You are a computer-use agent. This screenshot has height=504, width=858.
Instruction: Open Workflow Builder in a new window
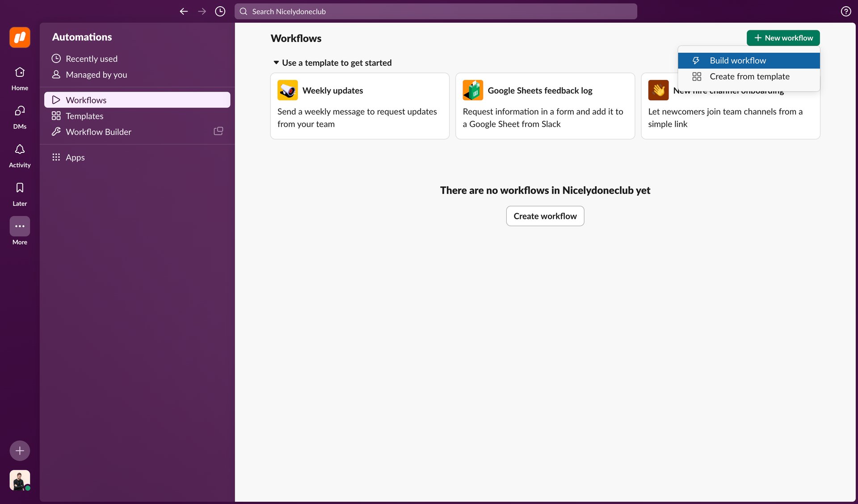tap(218, 131)
